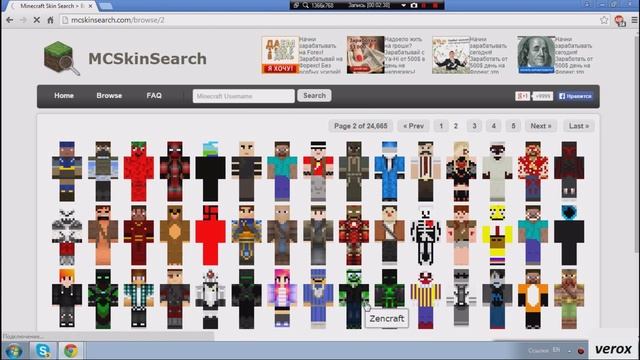This screenshot has height=360, width=640.
Task: Bookmark this page with star icon
Action: click(x=604, y=20)
